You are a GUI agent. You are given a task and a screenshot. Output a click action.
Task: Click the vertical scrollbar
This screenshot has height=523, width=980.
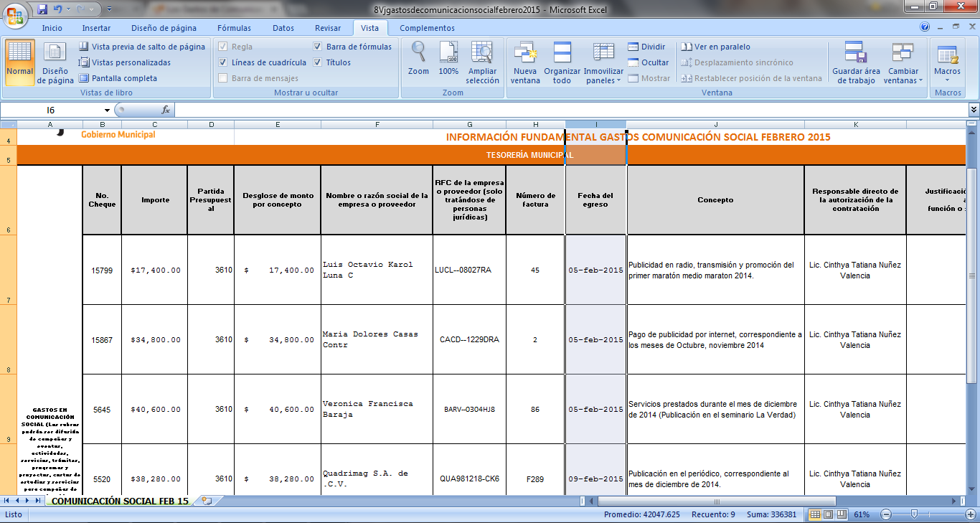pyautogui.click(x=973, y=276)
